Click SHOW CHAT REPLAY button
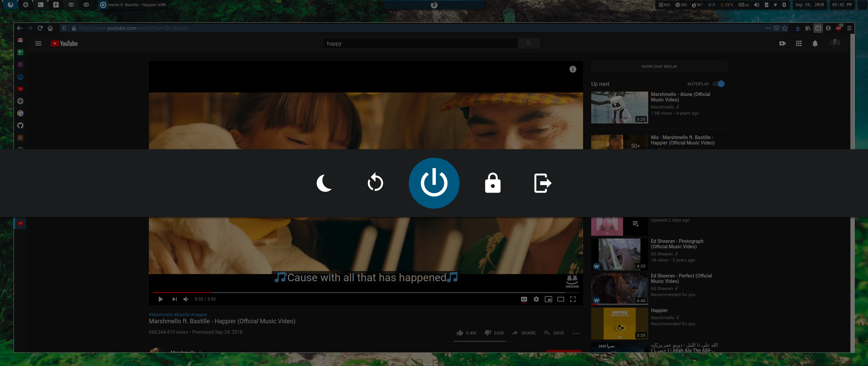This screenshot has height=366, width=868. click(x=659, y=66)
